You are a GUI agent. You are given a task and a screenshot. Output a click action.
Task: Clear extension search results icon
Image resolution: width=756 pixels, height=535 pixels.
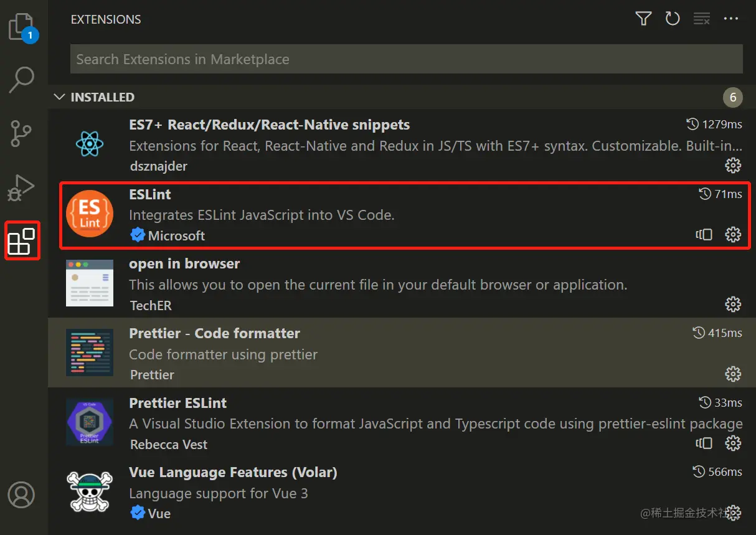coord(702,19)
